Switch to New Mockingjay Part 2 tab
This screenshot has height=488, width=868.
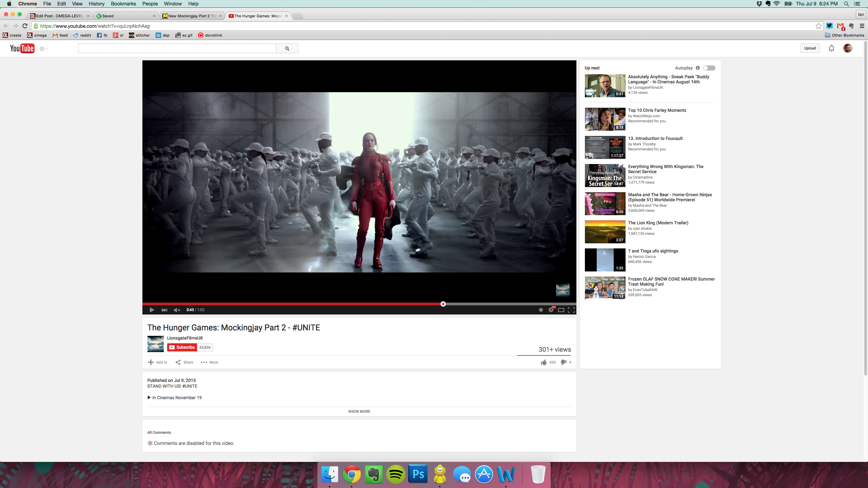coord(192,16)
